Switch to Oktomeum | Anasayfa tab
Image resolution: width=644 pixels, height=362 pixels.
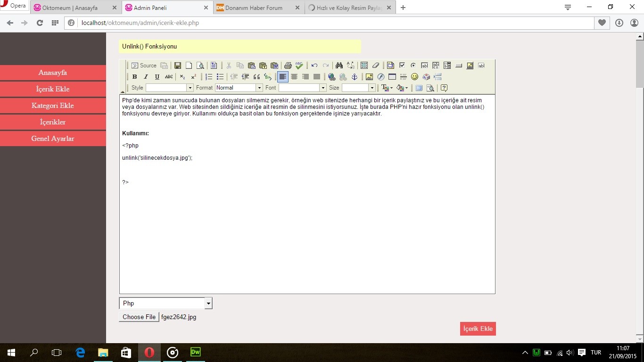(x=75, y=8)
